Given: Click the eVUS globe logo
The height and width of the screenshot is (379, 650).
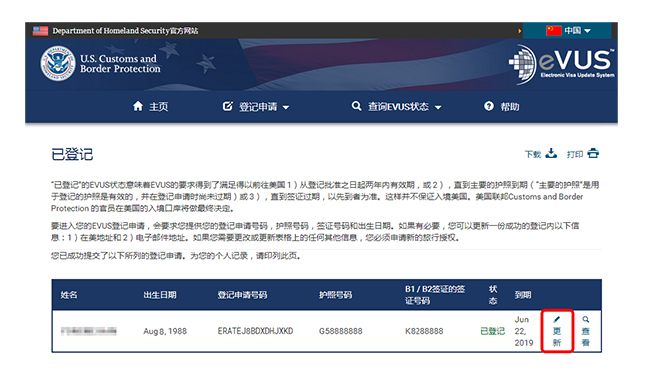Looking at the screenshot, I should point(522,64).
